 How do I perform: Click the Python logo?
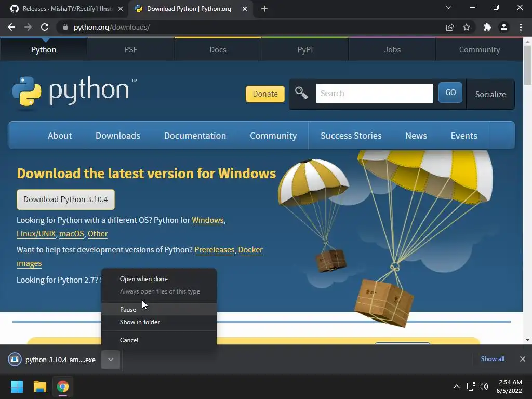75,91
